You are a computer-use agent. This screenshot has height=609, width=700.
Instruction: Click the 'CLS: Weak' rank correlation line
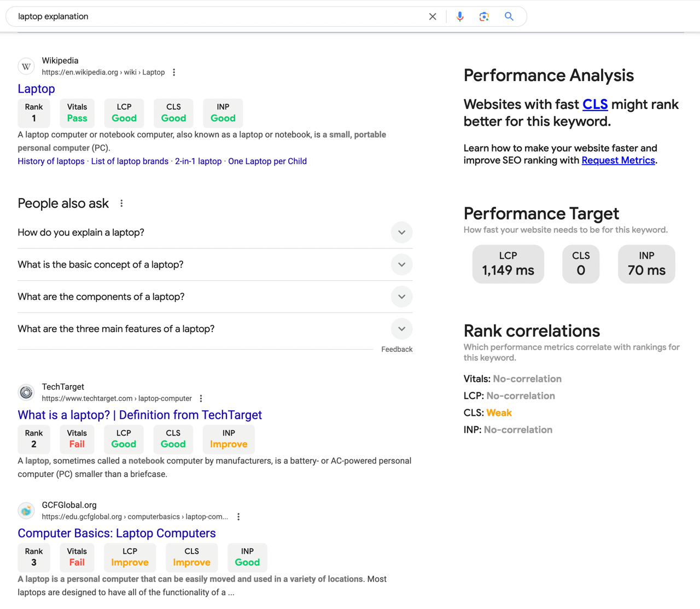point(488,413)
